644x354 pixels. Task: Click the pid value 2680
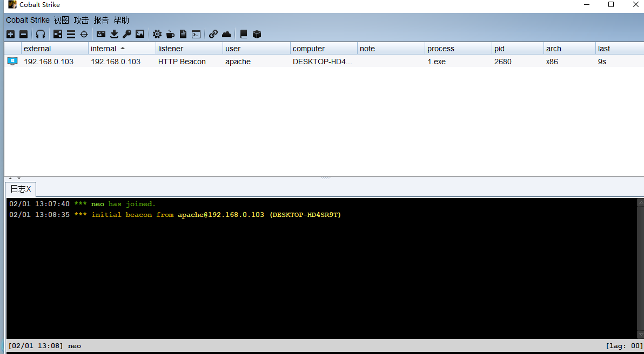point(502,62)
